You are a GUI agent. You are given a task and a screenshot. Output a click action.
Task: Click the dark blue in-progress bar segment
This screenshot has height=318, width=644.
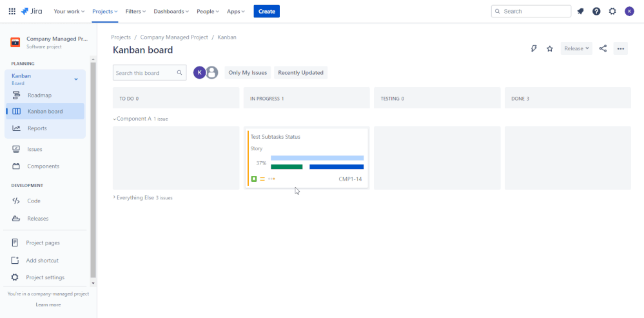point(337,167)
